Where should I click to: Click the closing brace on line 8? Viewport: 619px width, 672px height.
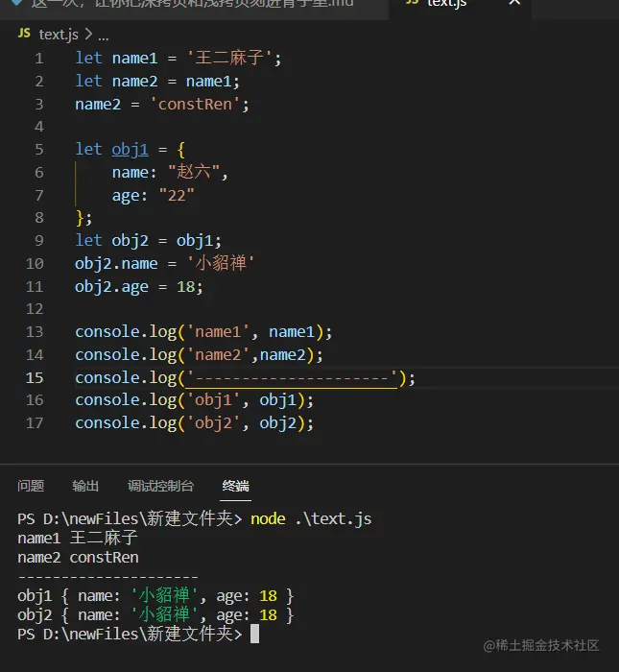click(x=80, y=218)
